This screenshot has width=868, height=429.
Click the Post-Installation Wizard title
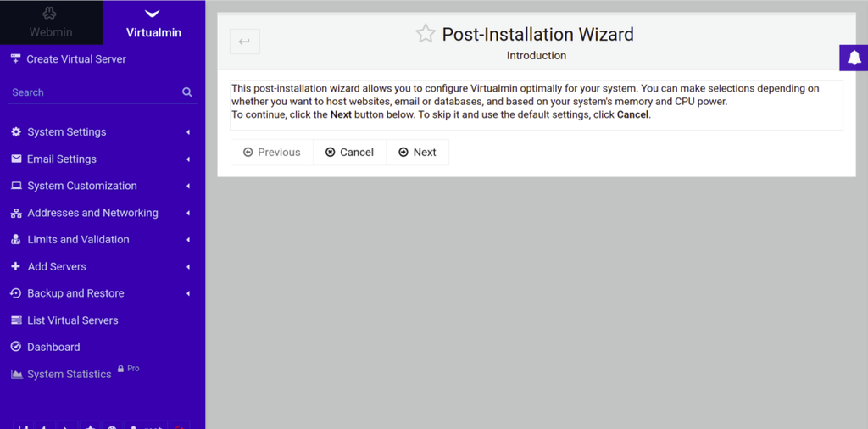point(537,34)
